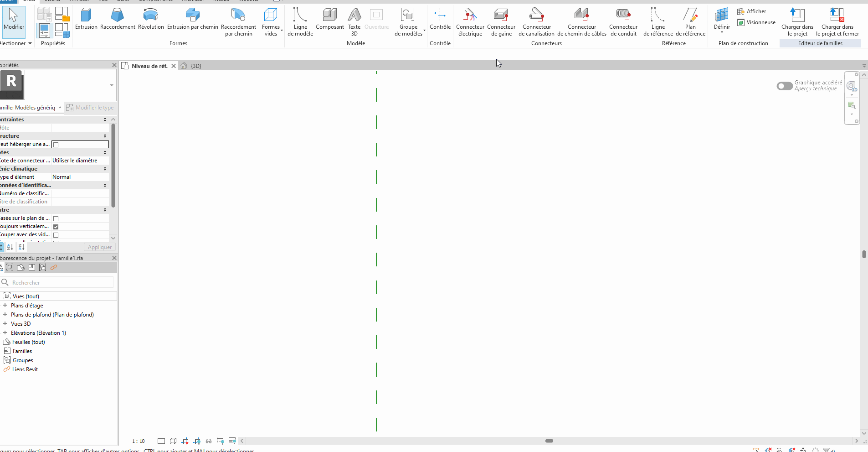Click the Modifier le type button
The height and width of the screenshot is (452, 868).
(x=90, y=108)
